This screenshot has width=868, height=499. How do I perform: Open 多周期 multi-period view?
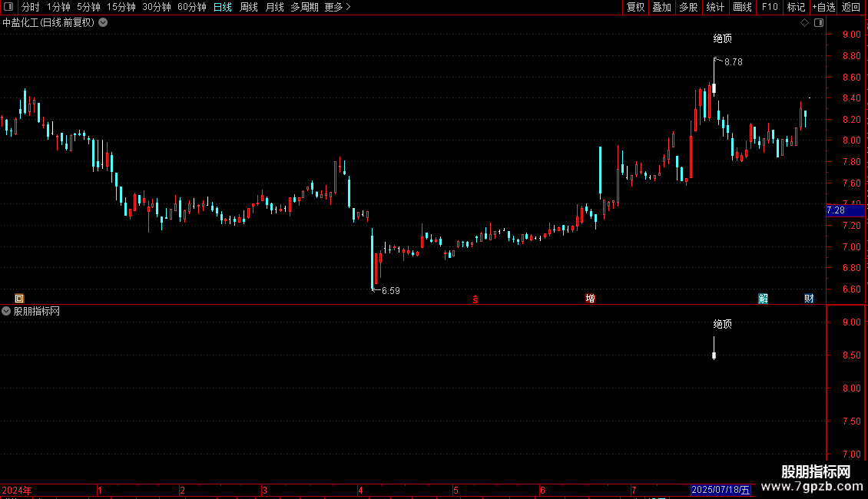coord(304,7)
